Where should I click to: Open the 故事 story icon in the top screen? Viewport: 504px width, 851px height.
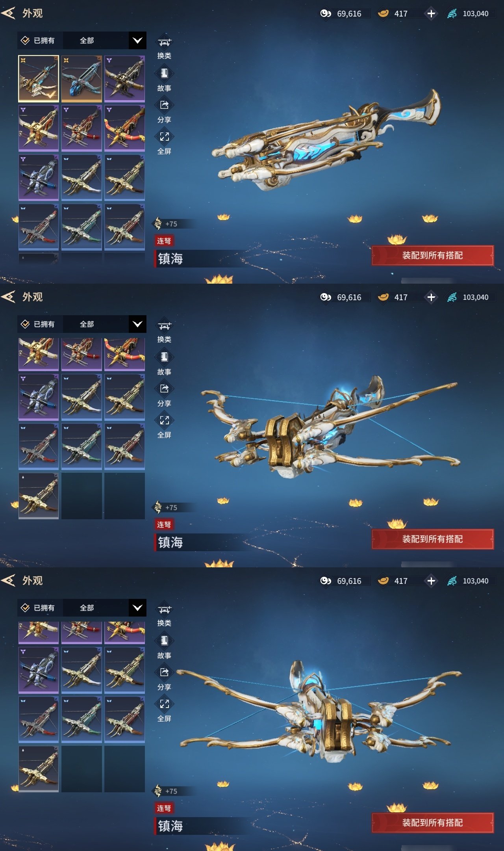click(164, 73)
